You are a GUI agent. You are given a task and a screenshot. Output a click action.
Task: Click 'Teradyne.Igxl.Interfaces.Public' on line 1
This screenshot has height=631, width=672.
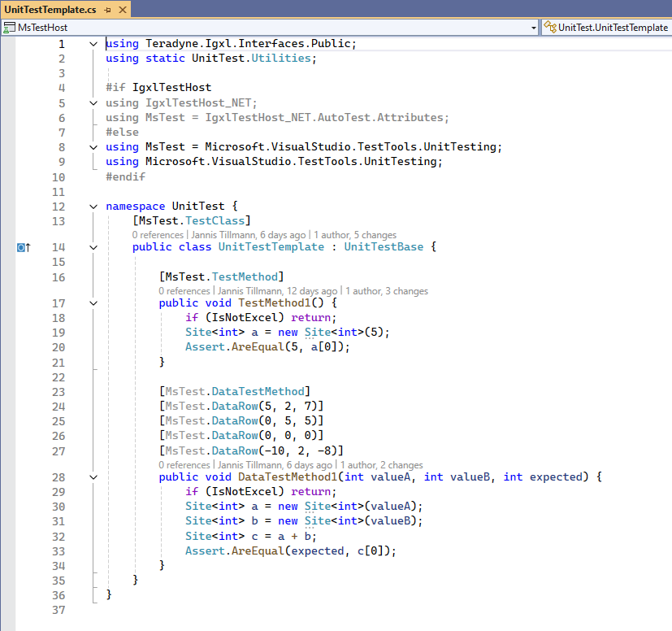point(248,44)
